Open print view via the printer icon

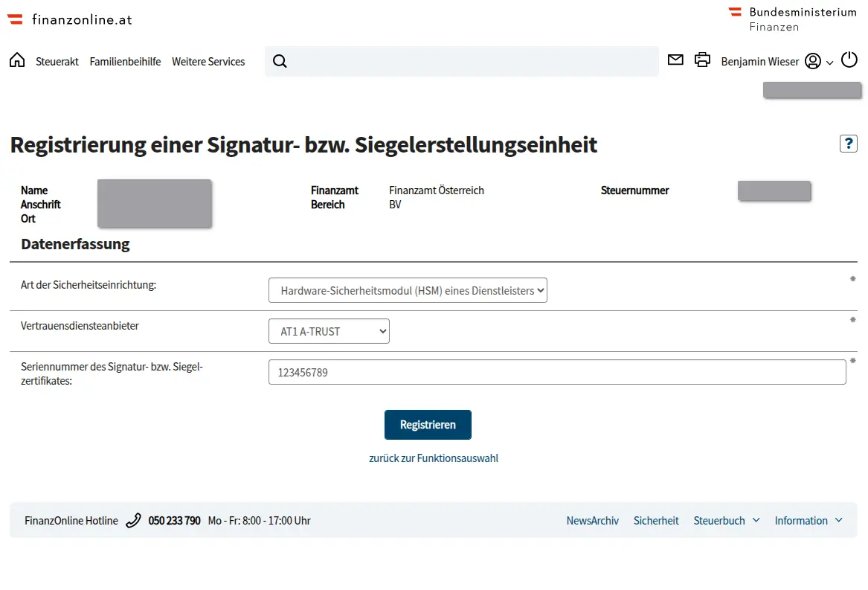pos(702,60)
